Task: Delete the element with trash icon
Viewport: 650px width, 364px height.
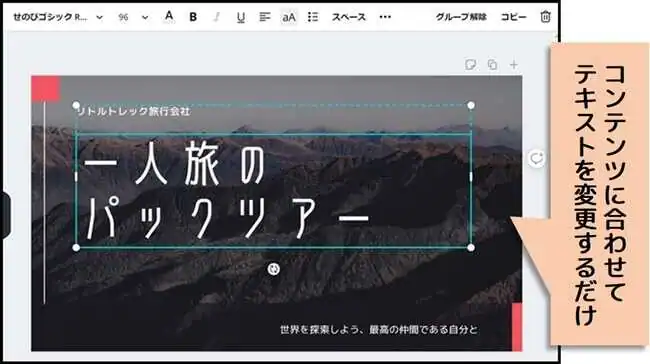Action: pyautogui.click(x=546, y=17)
